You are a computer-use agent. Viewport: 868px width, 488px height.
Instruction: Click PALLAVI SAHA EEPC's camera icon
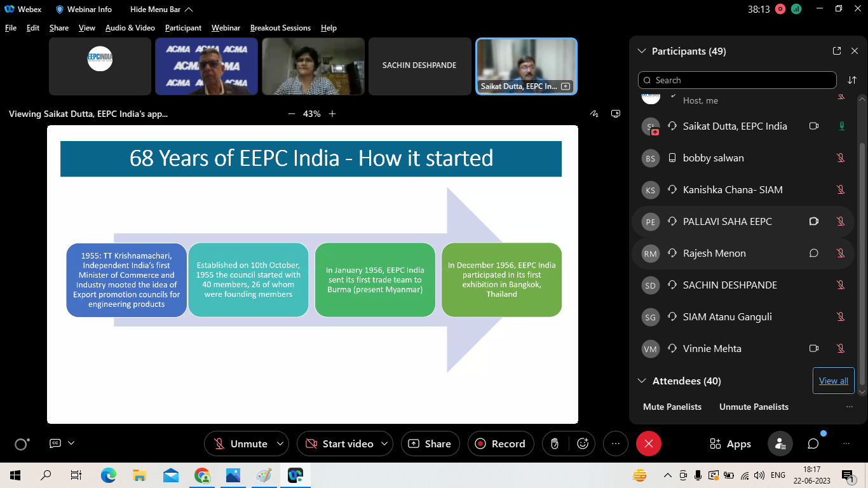click(814, 221)
